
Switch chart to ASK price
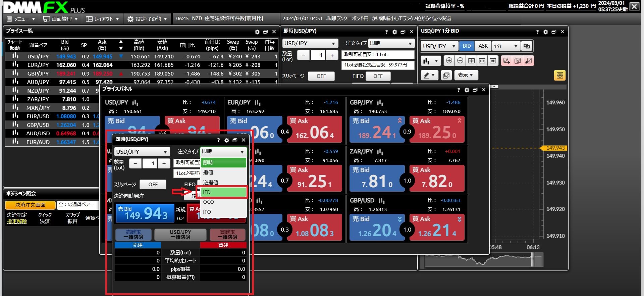483,46
